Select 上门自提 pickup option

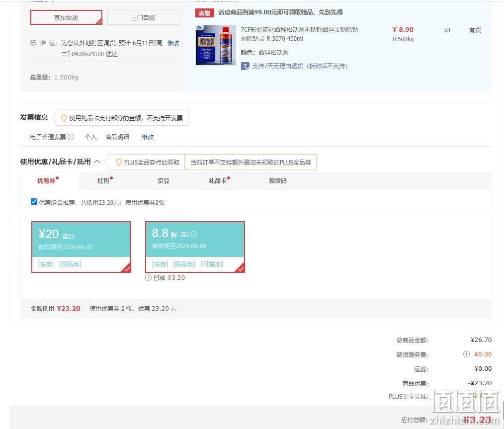coord(143,17)
